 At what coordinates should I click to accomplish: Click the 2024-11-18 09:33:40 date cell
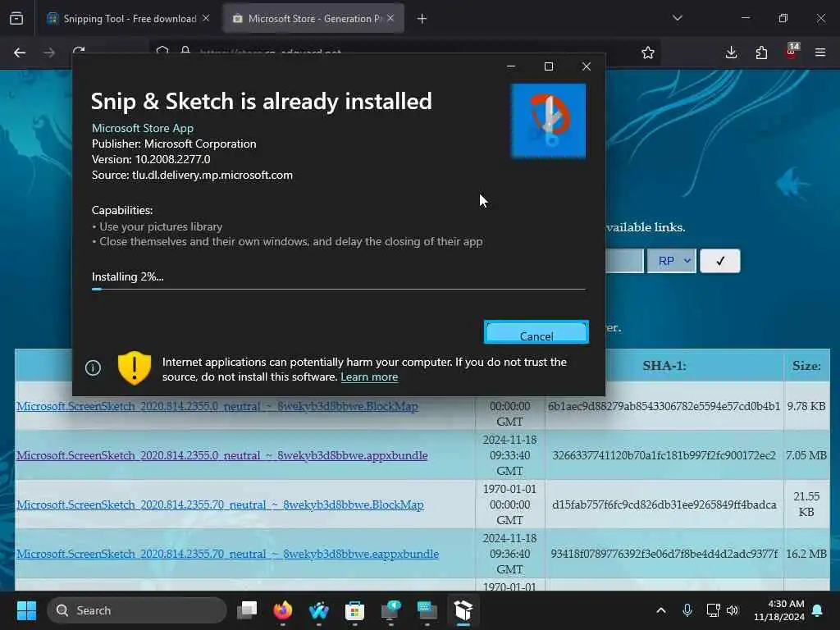(509, 455)
